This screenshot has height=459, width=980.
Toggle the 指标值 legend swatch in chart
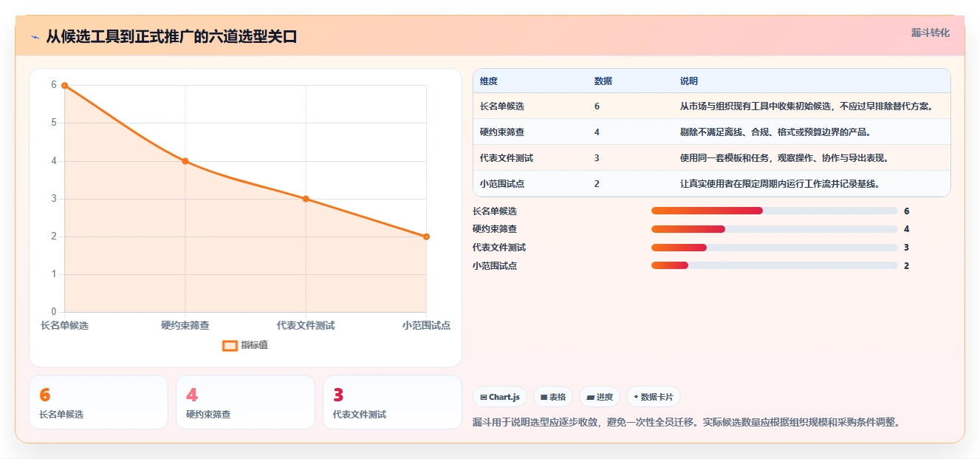coord(230,345)
